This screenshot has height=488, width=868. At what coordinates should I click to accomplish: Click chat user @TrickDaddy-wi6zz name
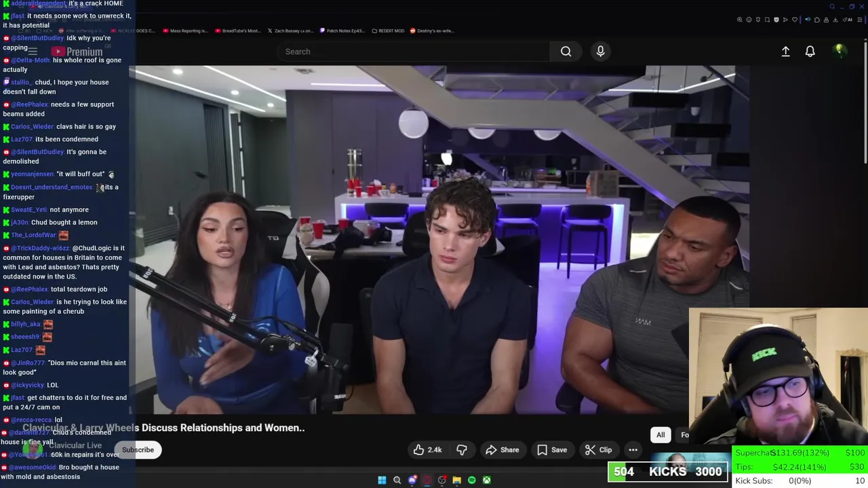pos(40,248)
